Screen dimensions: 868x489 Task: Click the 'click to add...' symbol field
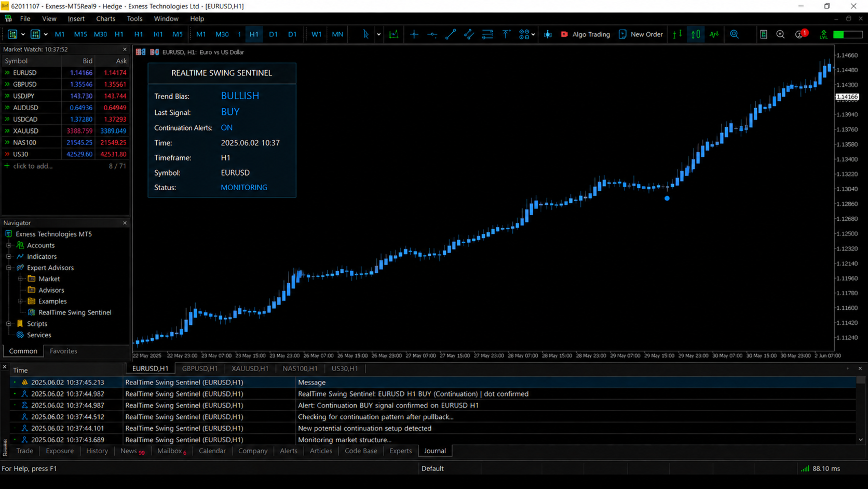pyautogui.click(x=33, y=166)
